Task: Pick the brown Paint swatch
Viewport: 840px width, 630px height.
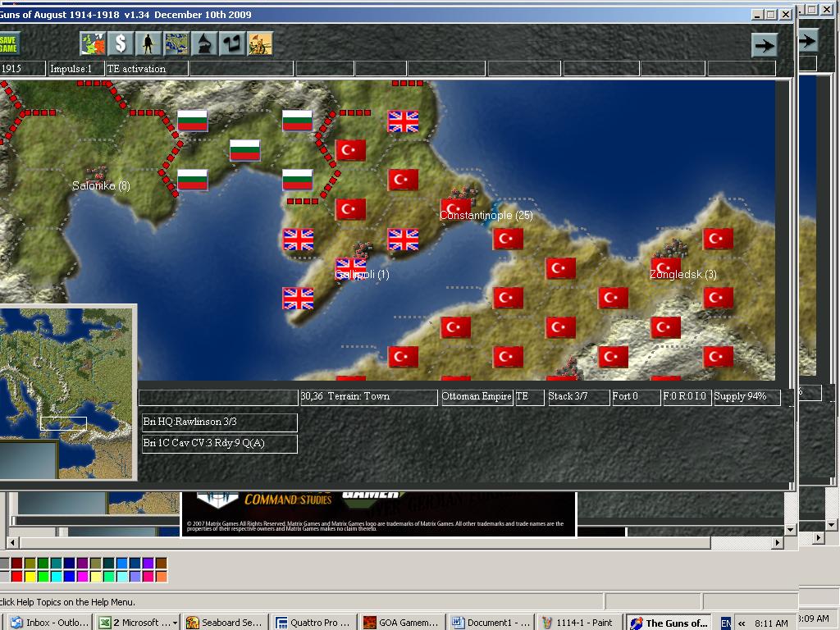Action: pos(161,563)
